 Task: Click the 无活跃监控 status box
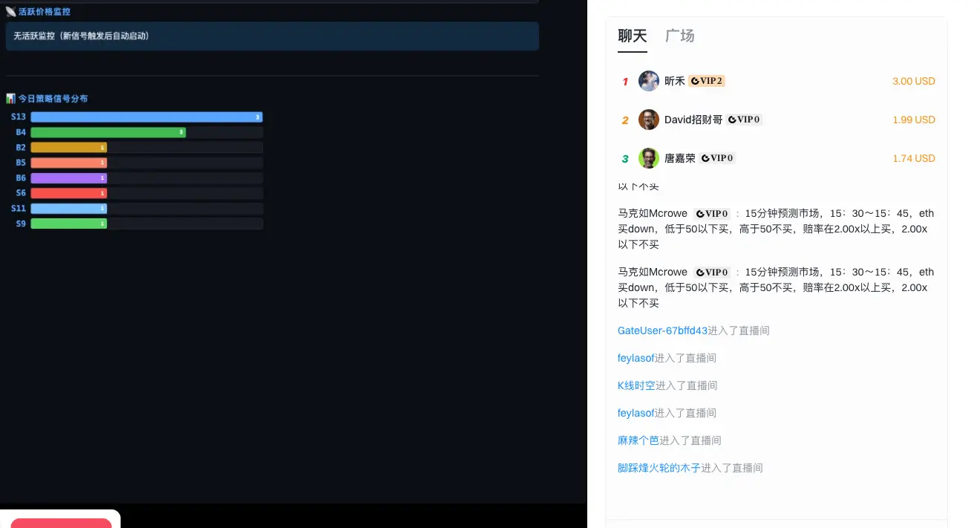coord(272,36)
